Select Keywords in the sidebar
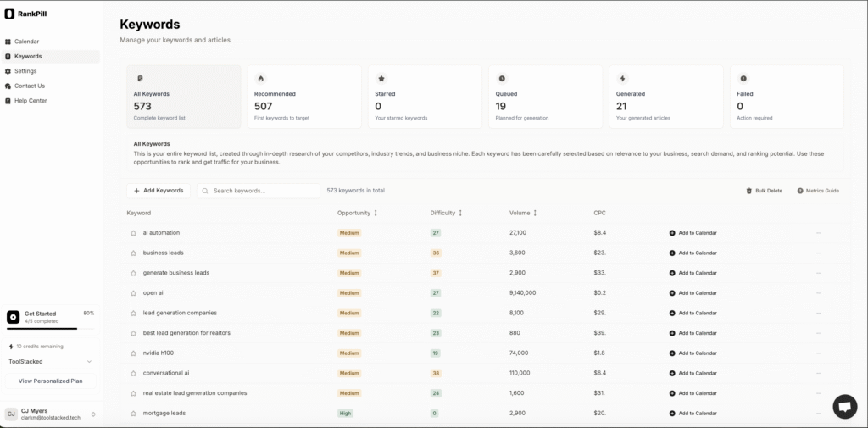The width and height of the screenshot is (868, 428). coord(50,57)
